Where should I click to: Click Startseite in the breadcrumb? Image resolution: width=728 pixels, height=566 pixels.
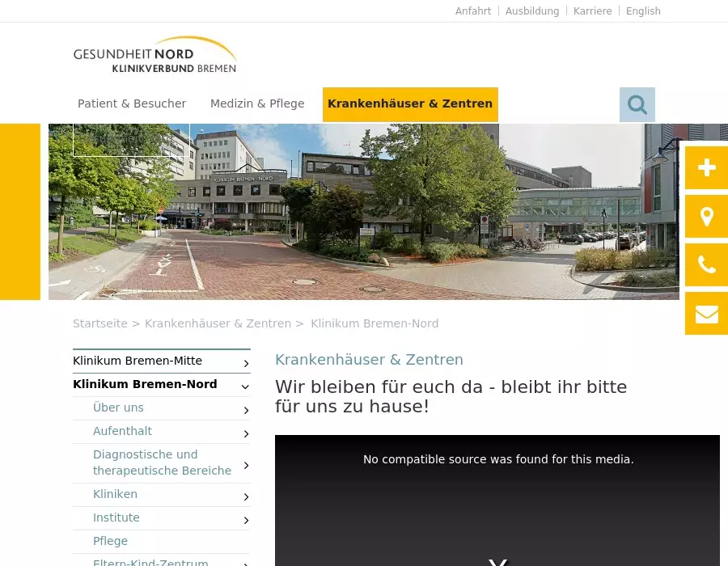(99, 323)
